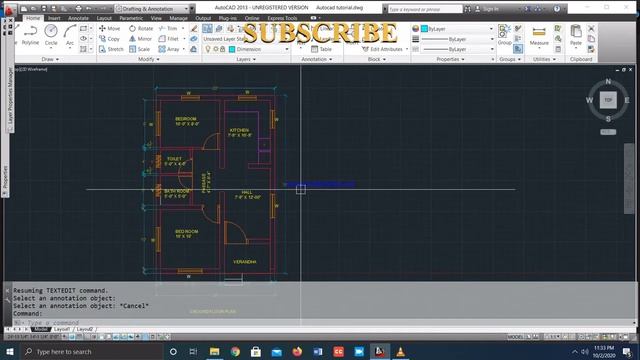This screenshot has height=360, width=640.
Task: Switch to the Layout1 drawing tab
Action: [62, 329]
